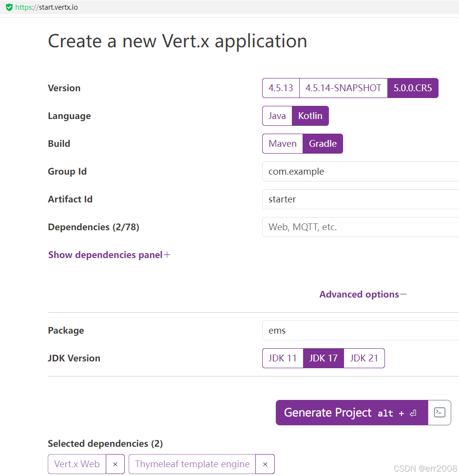Set JDK version to JDK 11
Viewport: 459px width, 476px height.
point(283,358)
